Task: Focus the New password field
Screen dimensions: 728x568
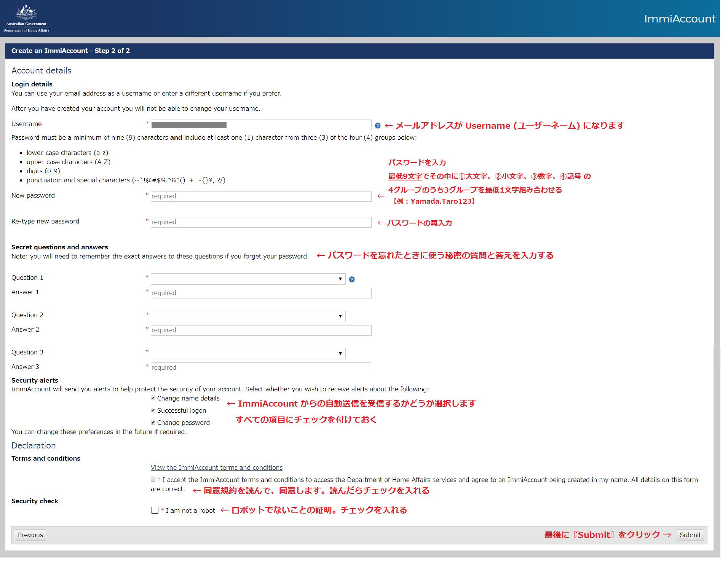Action: pos(261,196)
